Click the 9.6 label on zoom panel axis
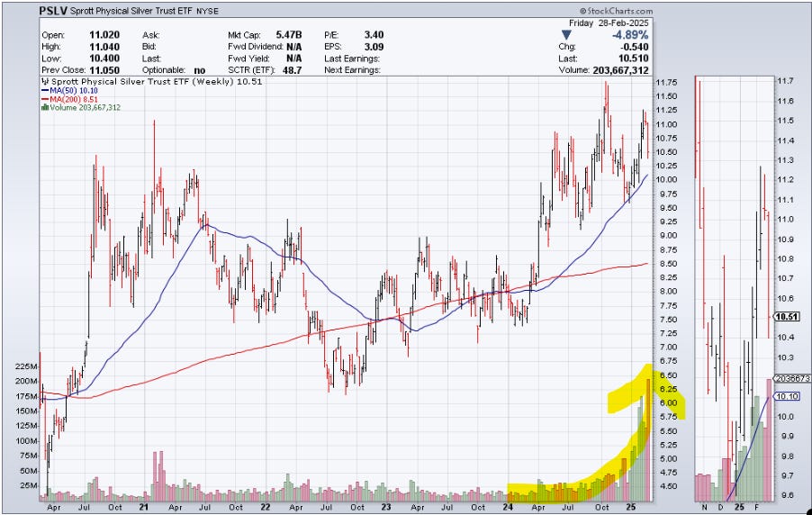The height and width of the screenshot is (515, 812). pos(786,495)
